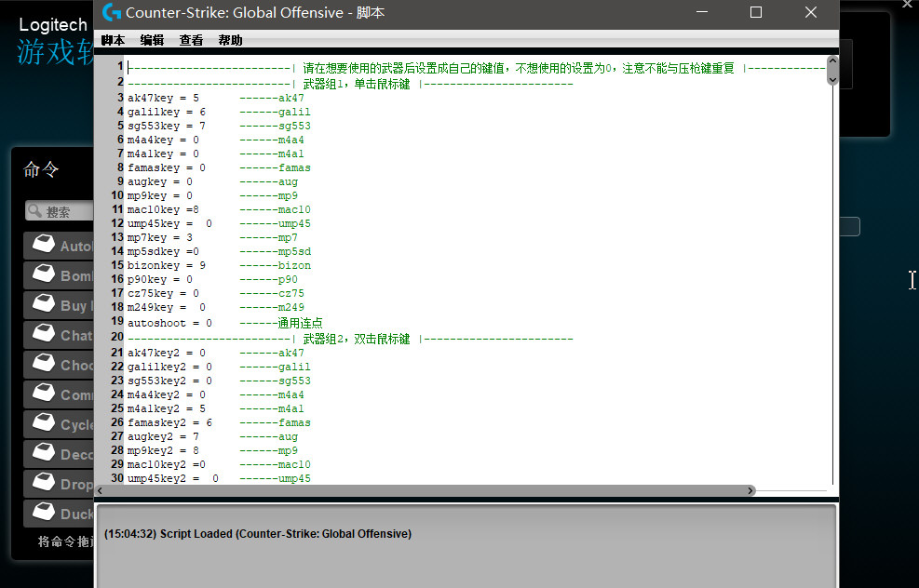Click the line 'ak47key2 = 0'
Image resolution: width=919 pixels, height=588 pixels.
pyautogui.click(x=167, y=354)
